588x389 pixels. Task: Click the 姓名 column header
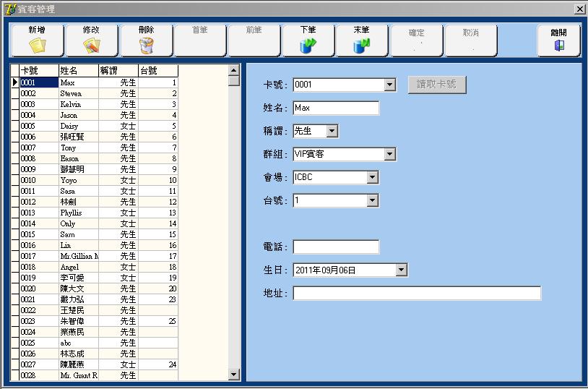(78, 71)
